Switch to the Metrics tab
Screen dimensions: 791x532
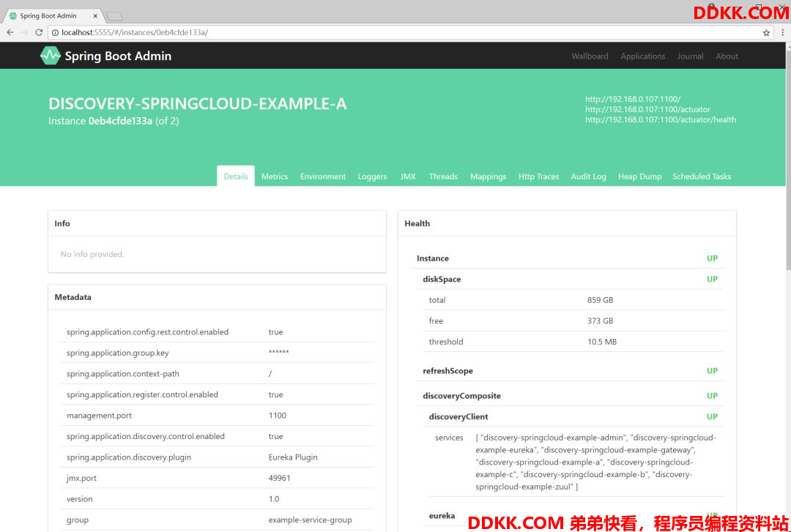coord(275,176)
